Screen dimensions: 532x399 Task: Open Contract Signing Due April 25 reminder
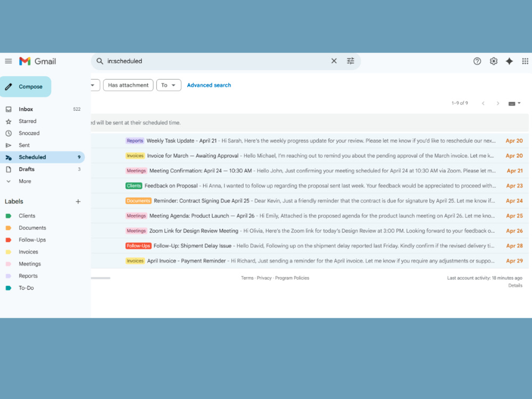point(310,201)
